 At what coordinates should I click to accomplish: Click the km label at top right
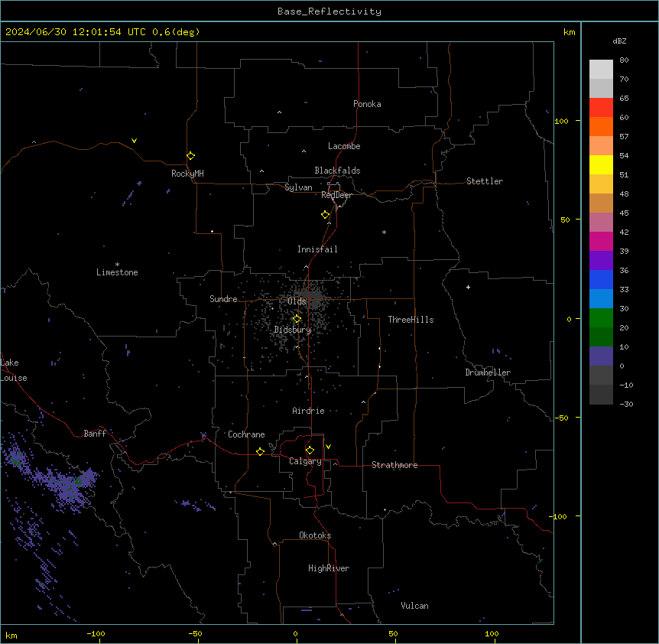pyautogui.click(x=570, y=32)
